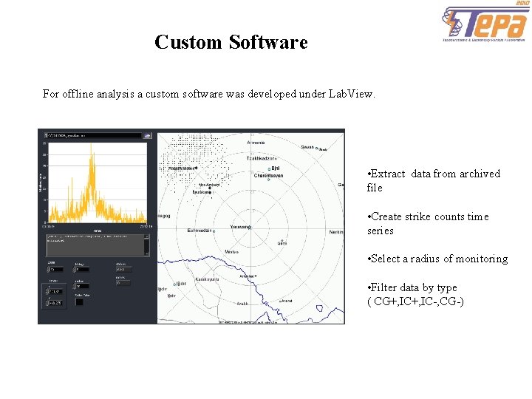Click the Artashat label on the map

247,276
